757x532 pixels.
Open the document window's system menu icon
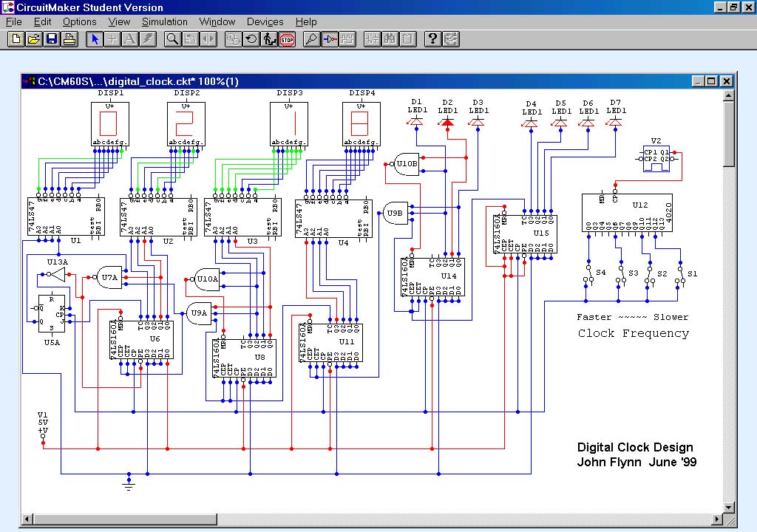pyautogui.click(x=29, y=81)
